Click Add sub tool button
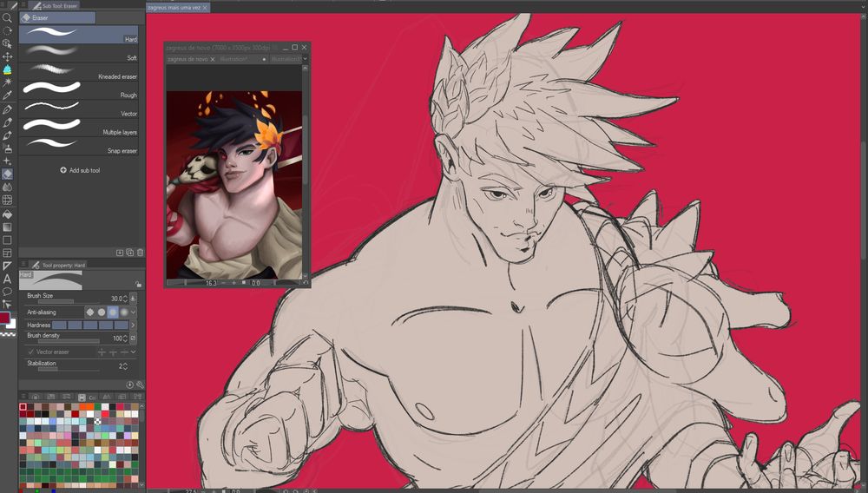The height and width of the screenshot is (493, 868). click(x=80, y=170)
